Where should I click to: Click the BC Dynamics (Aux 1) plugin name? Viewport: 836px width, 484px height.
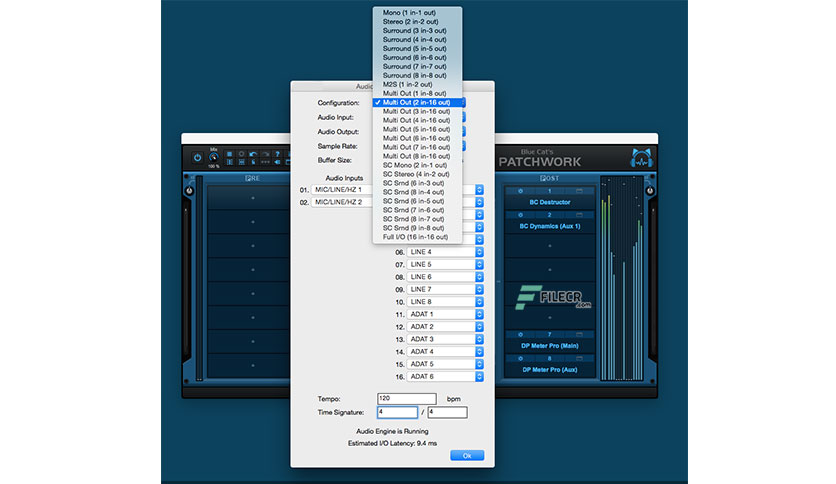coord(550,226)
